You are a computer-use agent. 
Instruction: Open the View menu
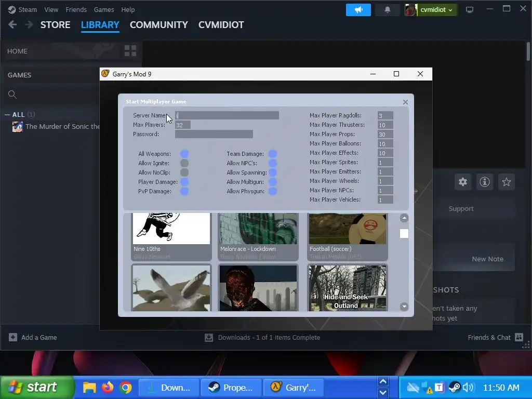pyautogui.click(x=51, y=10)
